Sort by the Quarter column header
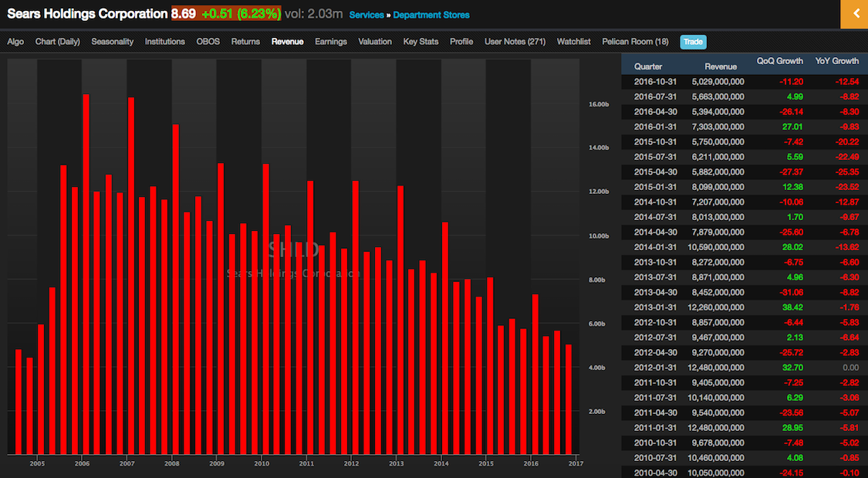Image resolution: width=868 pixels, height=478 pixels. [648, 66]
